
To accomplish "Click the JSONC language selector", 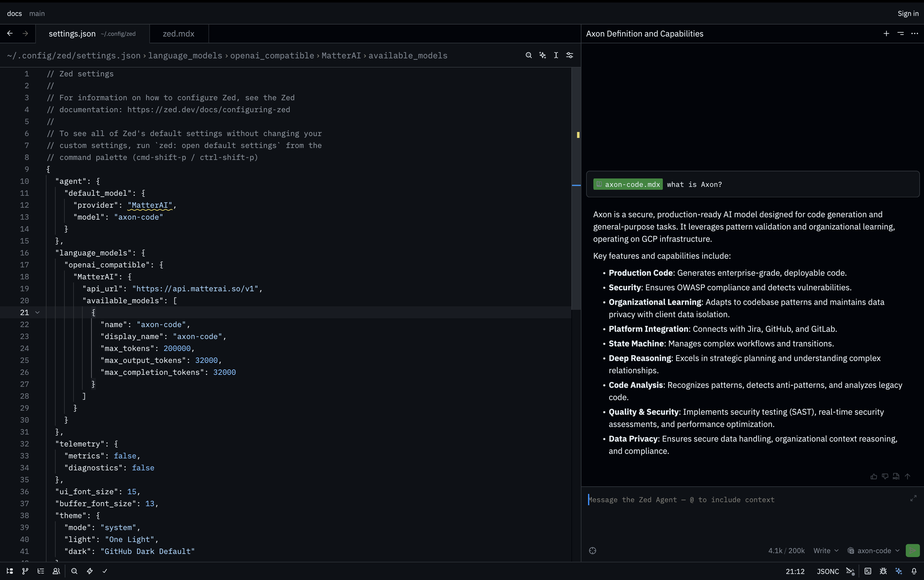I will pyautogui.click(x=828, y=571).
